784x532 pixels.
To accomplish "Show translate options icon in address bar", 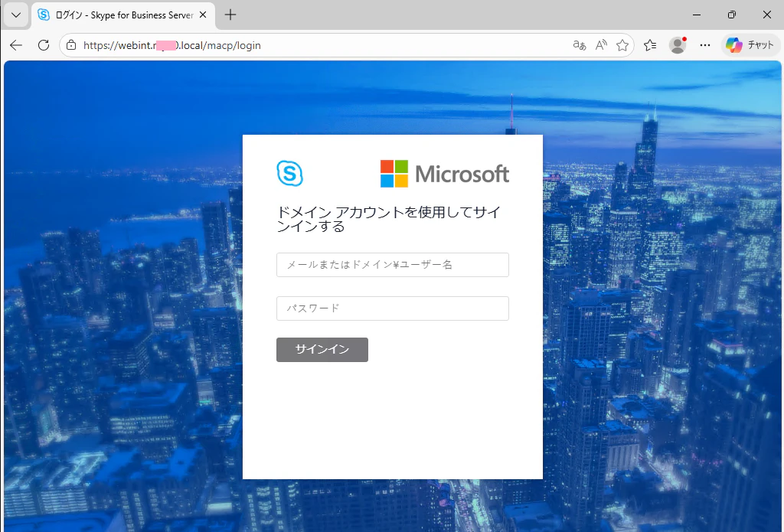I will [x=580, y=45].
